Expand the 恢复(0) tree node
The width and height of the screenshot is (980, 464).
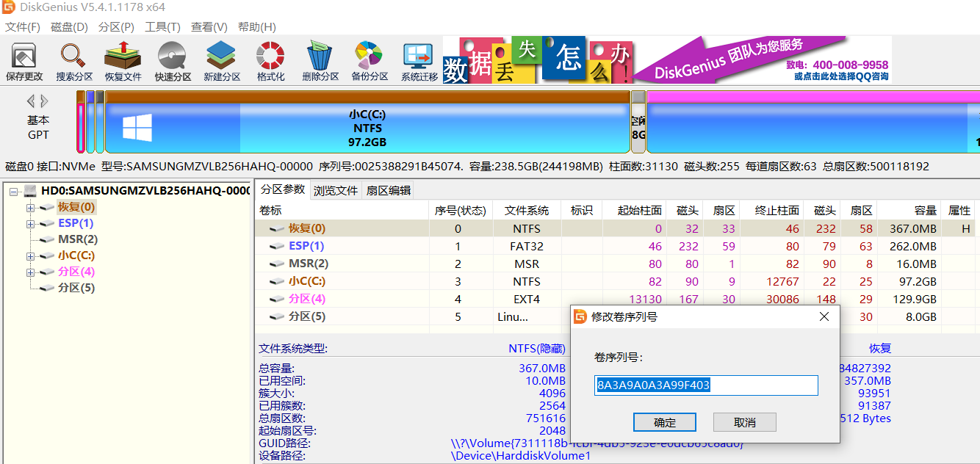pos(30,208)
